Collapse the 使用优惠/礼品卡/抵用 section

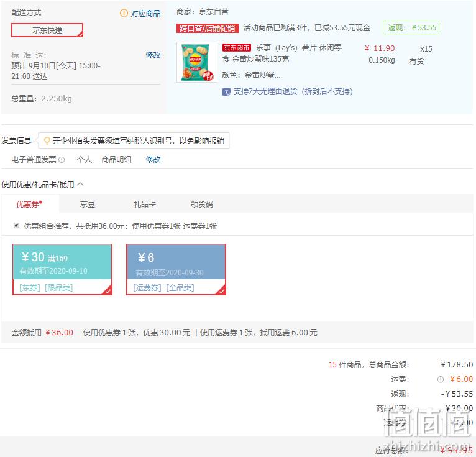(x=80, y=184)
